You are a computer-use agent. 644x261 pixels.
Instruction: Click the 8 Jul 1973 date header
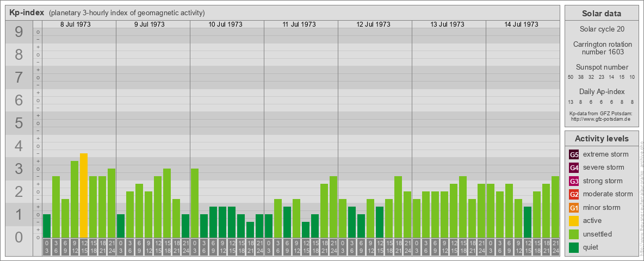[x=75, y=24]
